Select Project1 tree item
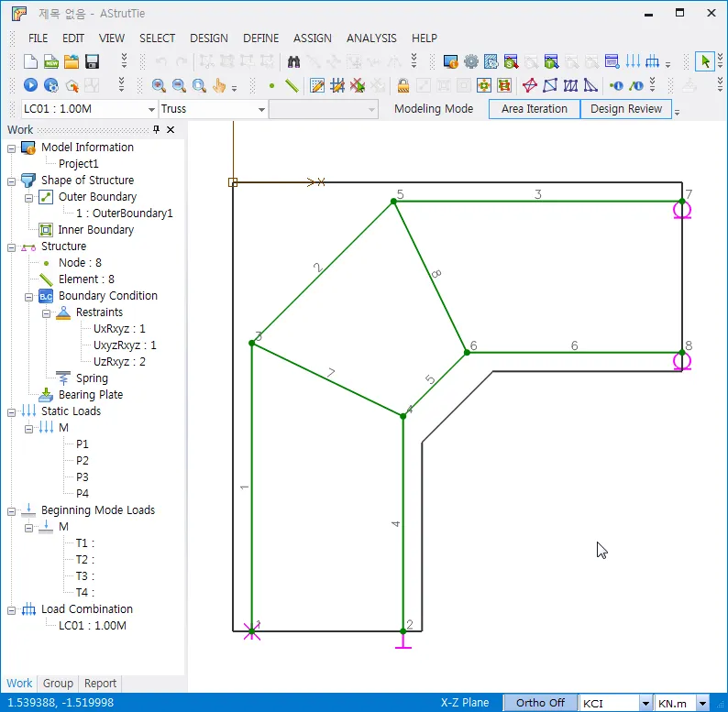This screenshot has height=712, width=728. coord(79,164)
